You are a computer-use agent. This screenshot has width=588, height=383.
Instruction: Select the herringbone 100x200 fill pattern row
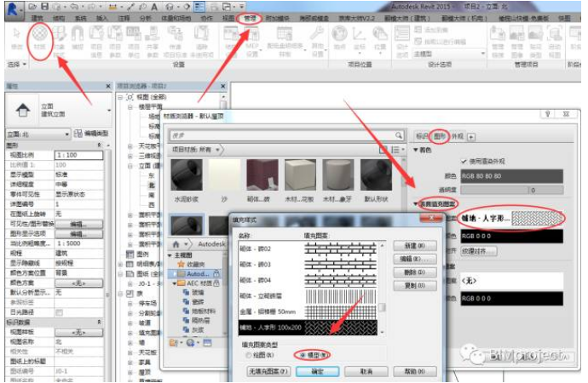[308, 328]
